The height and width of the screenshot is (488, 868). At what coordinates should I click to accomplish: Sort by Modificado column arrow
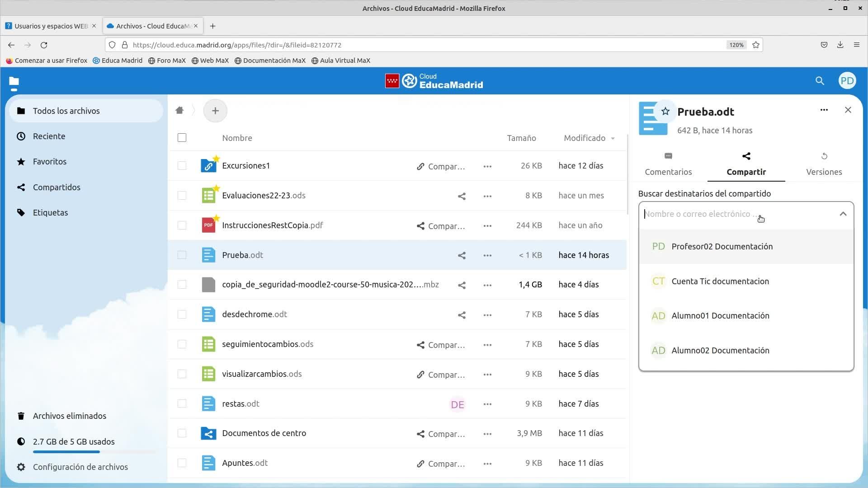point(613,138)
